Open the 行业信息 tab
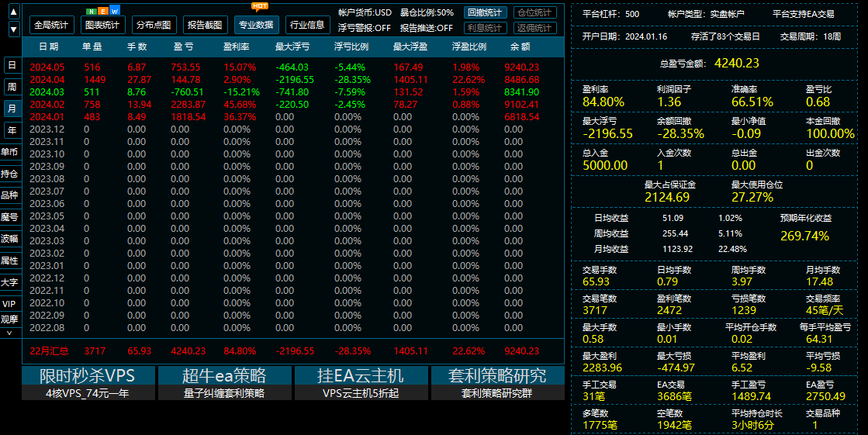The height and width of the screenshot is (435, 868). pos(308,25)
